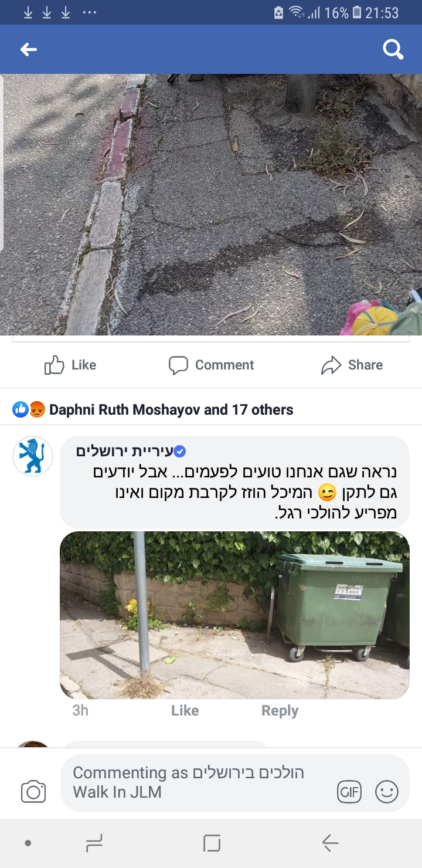
Task: Open עיריית ירושלים profile picture
Action: (33, 456)
